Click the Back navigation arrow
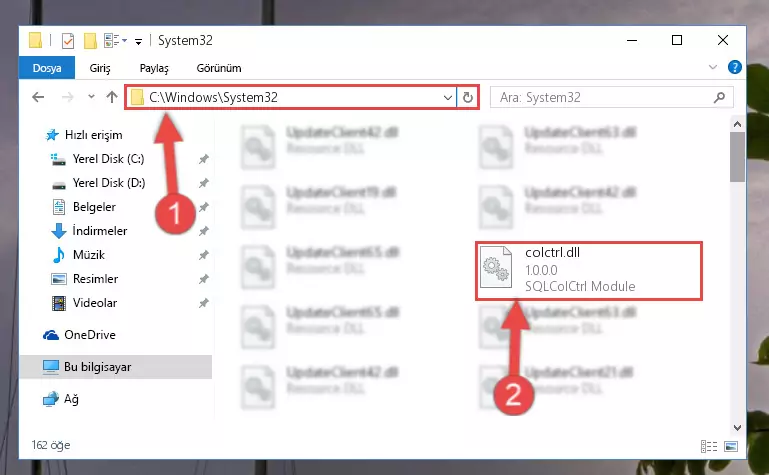769x475 pixels. (x=38, y=97)
